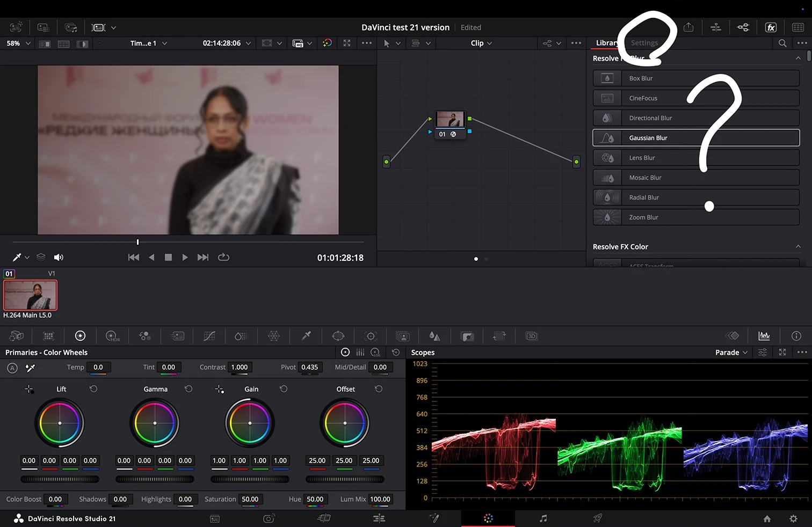Toggle the Effects fx panel
This screenshot has width=812, height=527.
tap(771, 27)
